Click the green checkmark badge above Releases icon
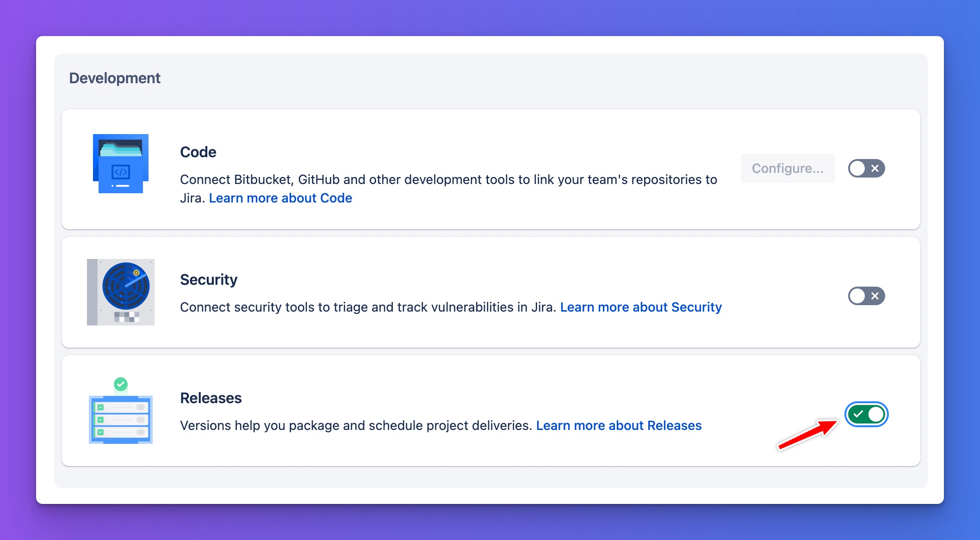 point(121,384)
